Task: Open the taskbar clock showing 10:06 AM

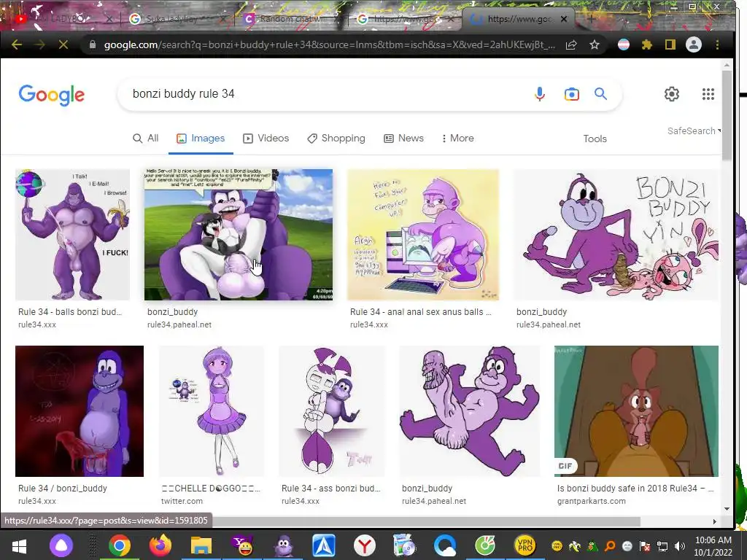Action: point(713,545)
